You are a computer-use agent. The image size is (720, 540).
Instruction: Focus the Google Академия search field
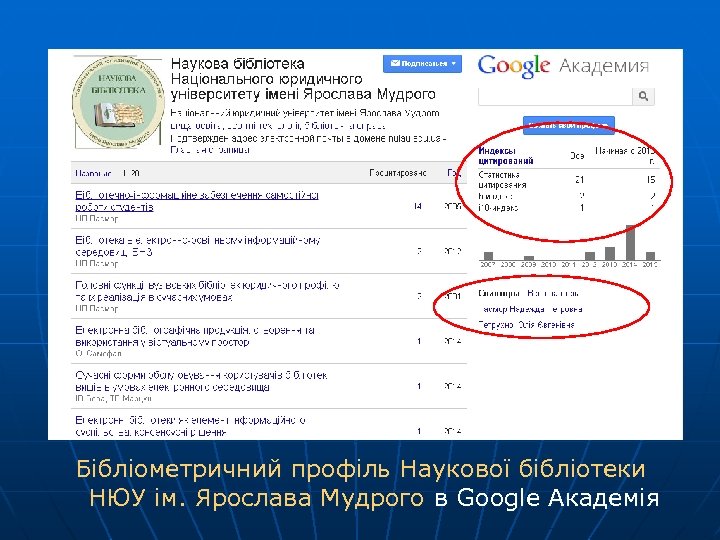(555, 96)
